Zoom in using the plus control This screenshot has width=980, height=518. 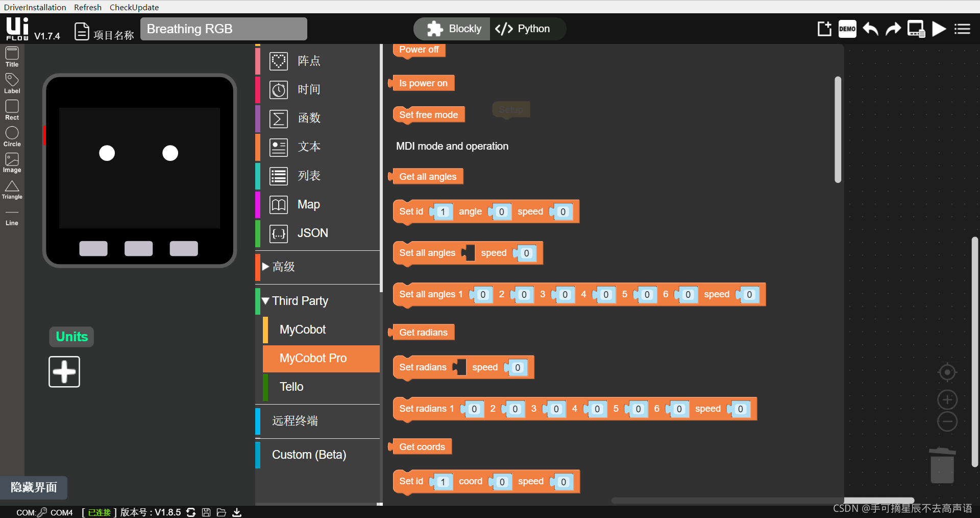(x=947, y=400)
